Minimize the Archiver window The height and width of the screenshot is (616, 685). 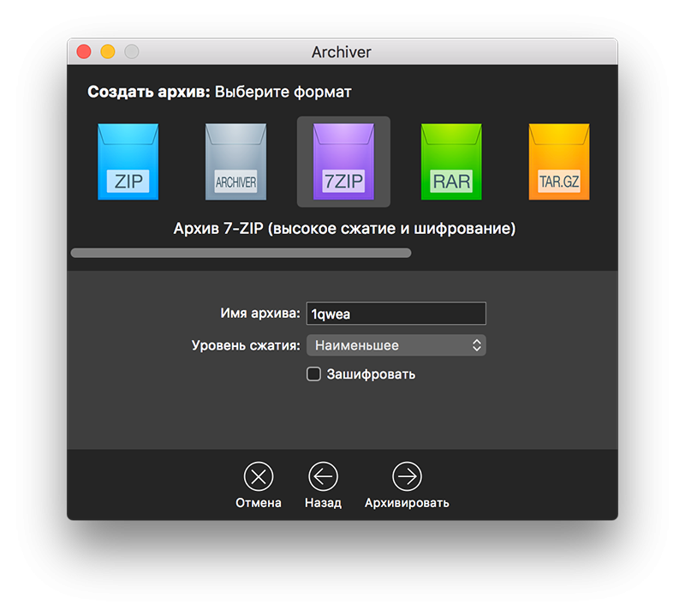(108, 51)
